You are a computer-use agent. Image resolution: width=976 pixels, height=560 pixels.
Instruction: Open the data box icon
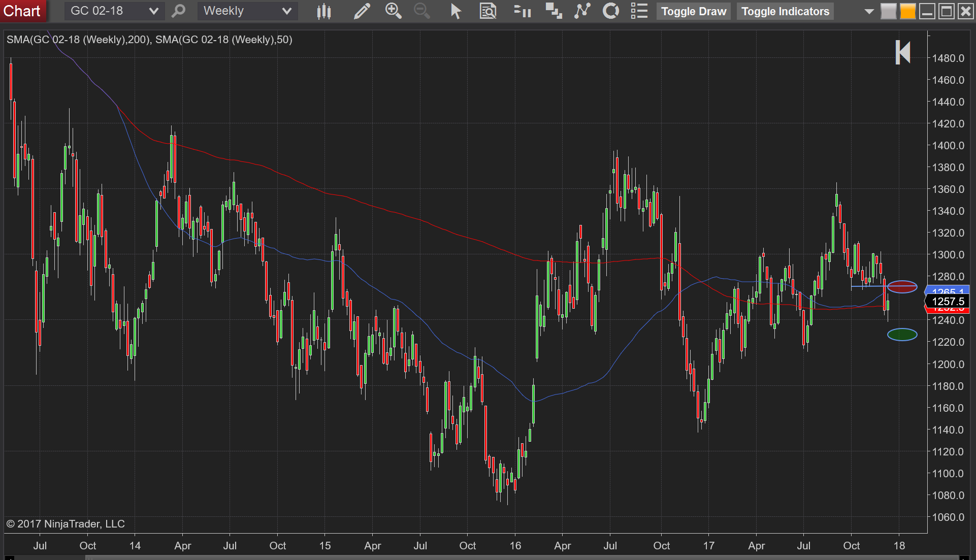(488, 11)
